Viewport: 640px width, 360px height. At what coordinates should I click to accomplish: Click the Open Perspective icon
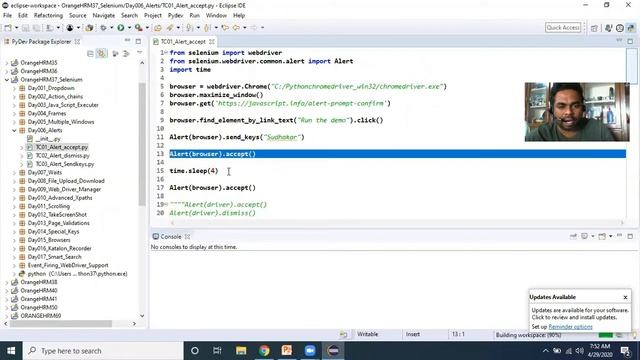[x=594, y=28]
